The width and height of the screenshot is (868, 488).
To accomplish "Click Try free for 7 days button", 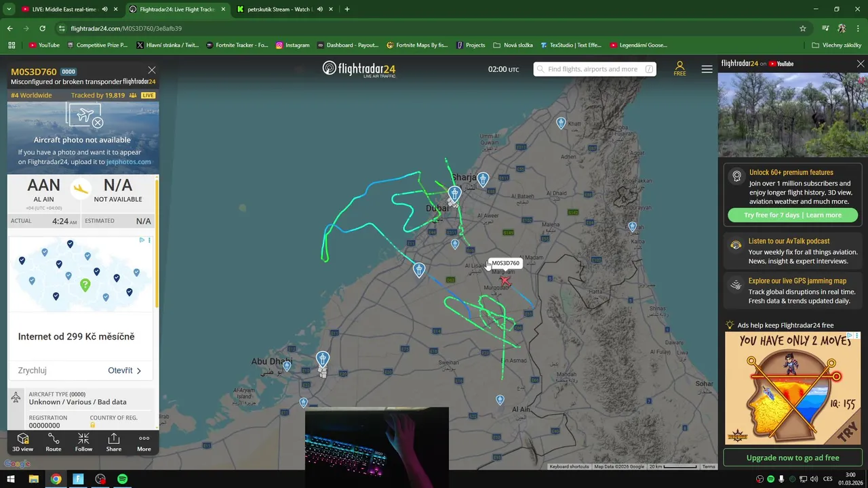I will tap(793, 215).
